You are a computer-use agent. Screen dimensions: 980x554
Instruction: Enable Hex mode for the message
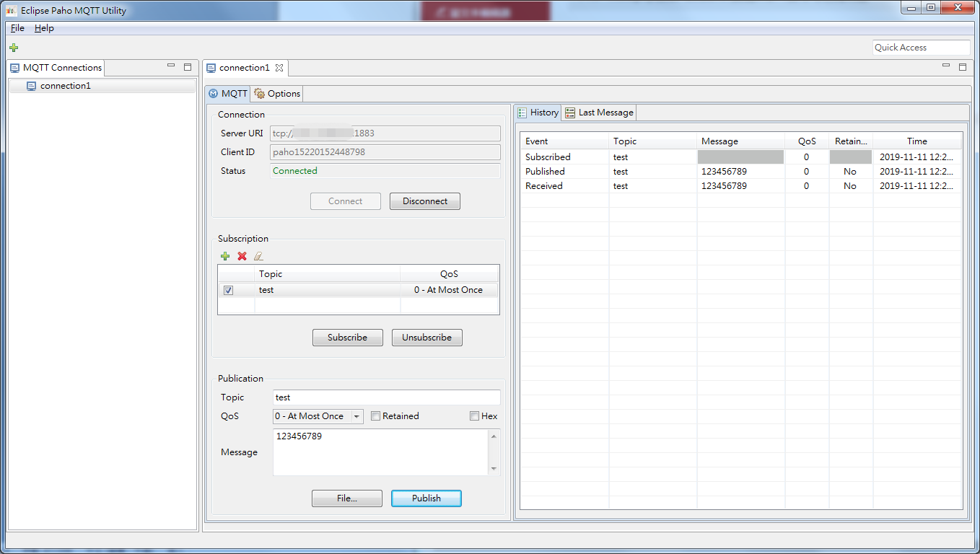[x=473, y=415]
